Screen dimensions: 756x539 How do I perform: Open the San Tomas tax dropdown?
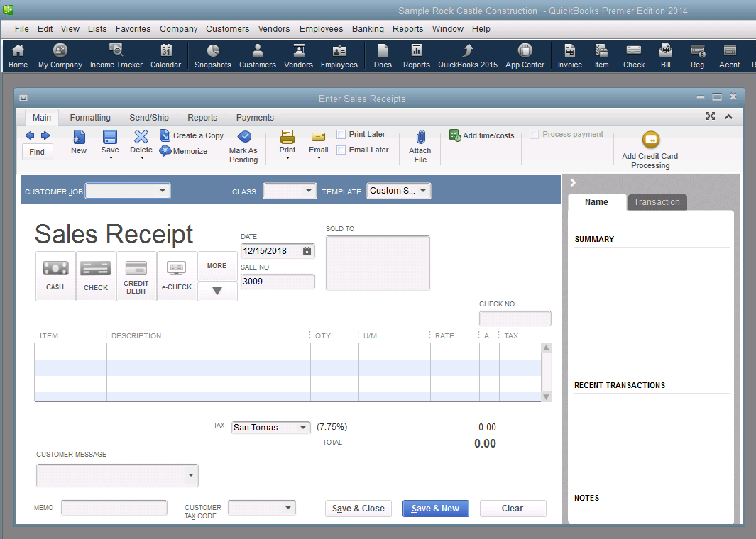coord(303,427)
